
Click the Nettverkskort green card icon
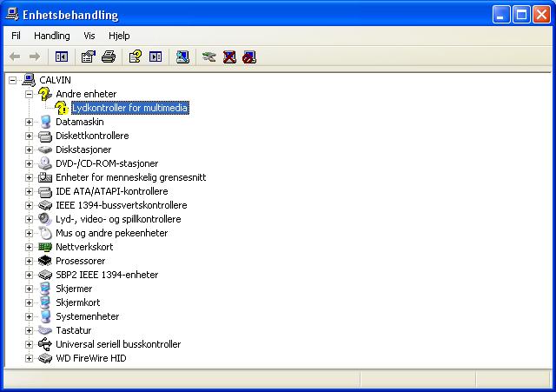pyautogui.click(x=45, y=247)
